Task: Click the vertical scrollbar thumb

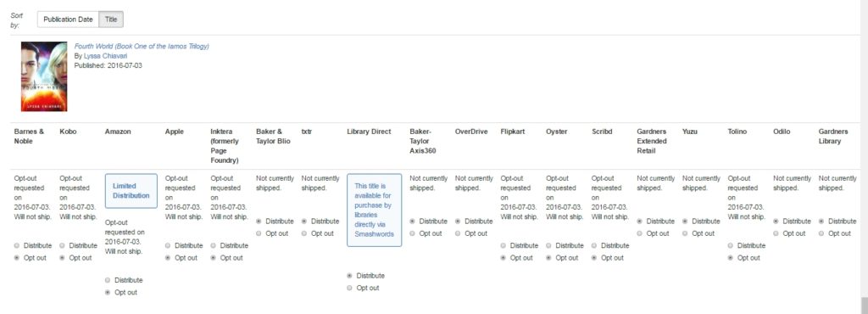Action: tap(864, 306)
